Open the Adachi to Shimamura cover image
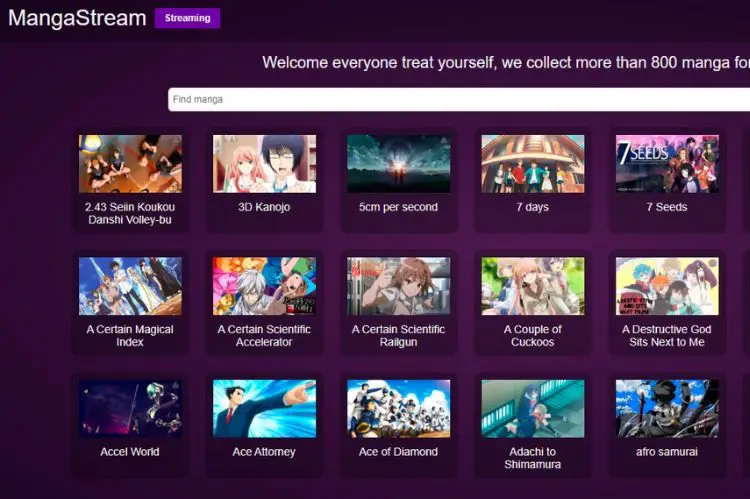 (533, 409)
